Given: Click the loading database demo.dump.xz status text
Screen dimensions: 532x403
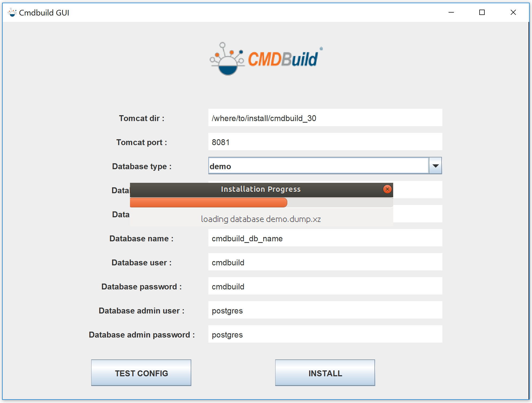Looking at the screenshot, I should [261, 219].
